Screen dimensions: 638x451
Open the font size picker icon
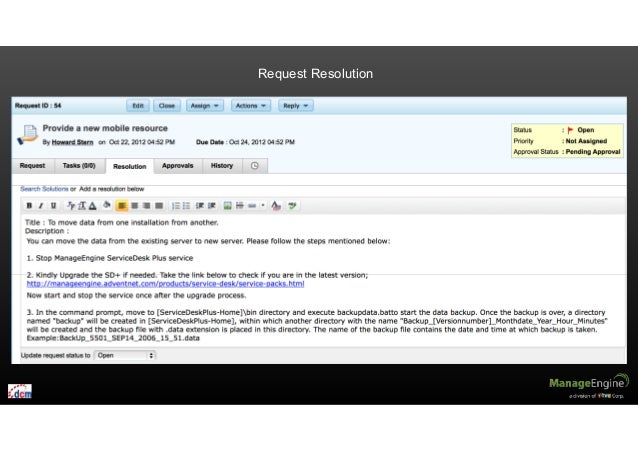click(82, 206)
